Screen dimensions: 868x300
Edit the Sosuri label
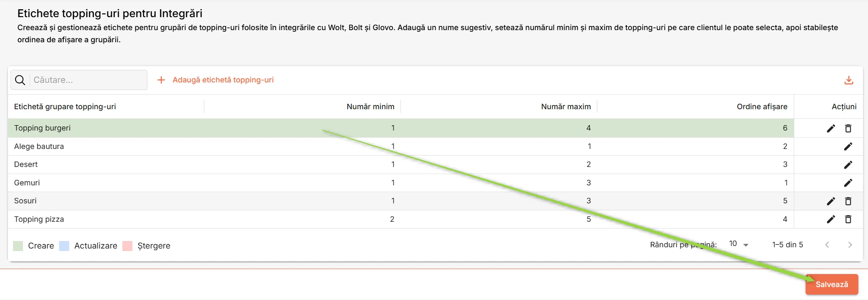pos(831,201)
